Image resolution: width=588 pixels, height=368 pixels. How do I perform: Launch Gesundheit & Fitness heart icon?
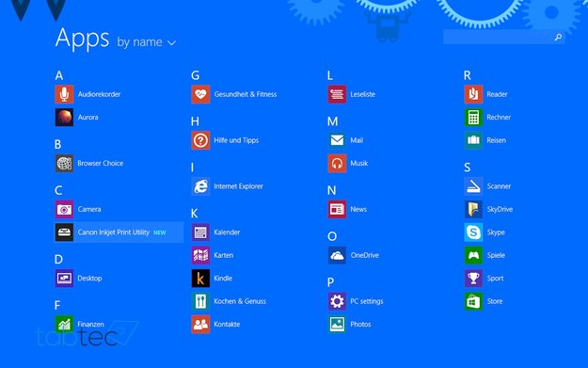point(200,94)
